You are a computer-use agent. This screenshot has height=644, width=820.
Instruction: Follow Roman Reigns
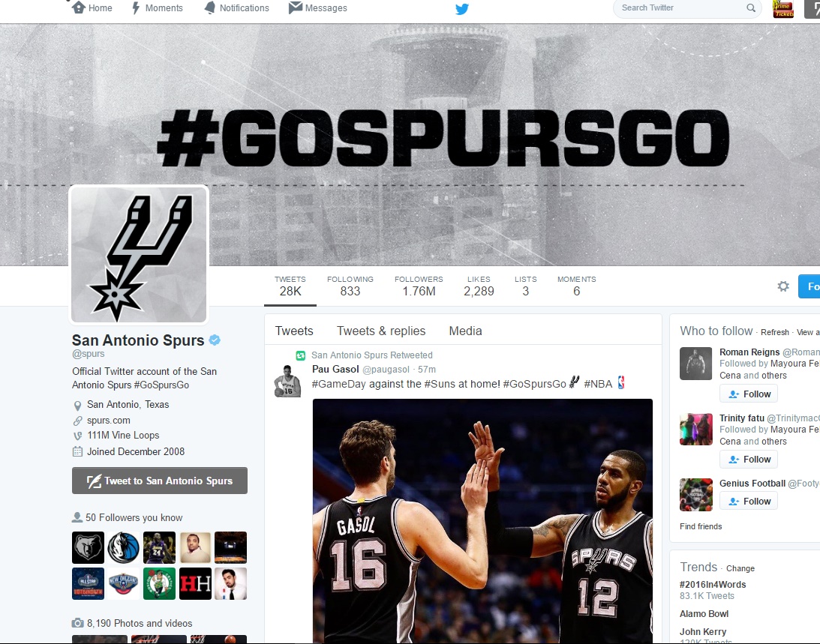coord(749,394)
